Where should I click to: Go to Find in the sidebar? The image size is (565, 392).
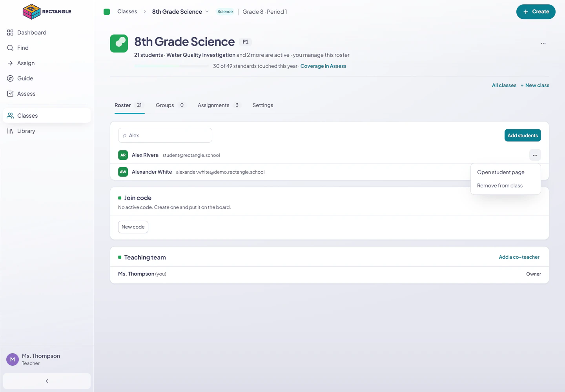tap(47, 48)
